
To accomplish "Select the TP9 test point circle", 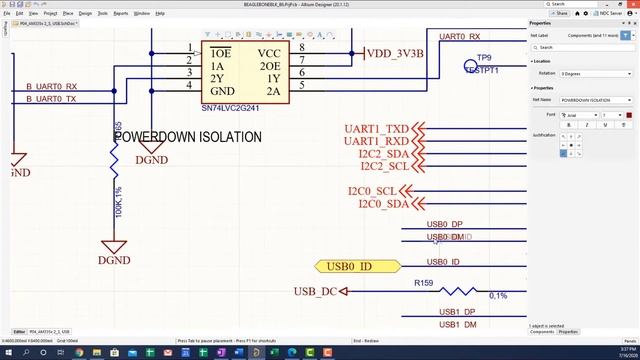I will (470, 66).
